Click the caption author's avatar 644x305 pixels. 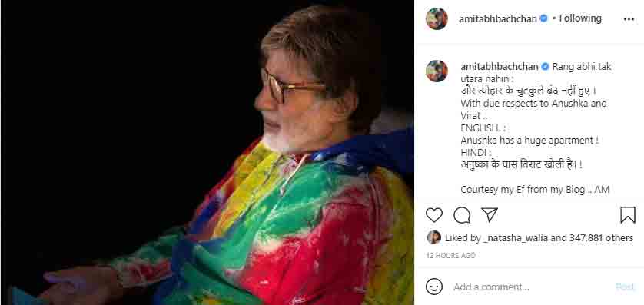(x=437, y=71)
